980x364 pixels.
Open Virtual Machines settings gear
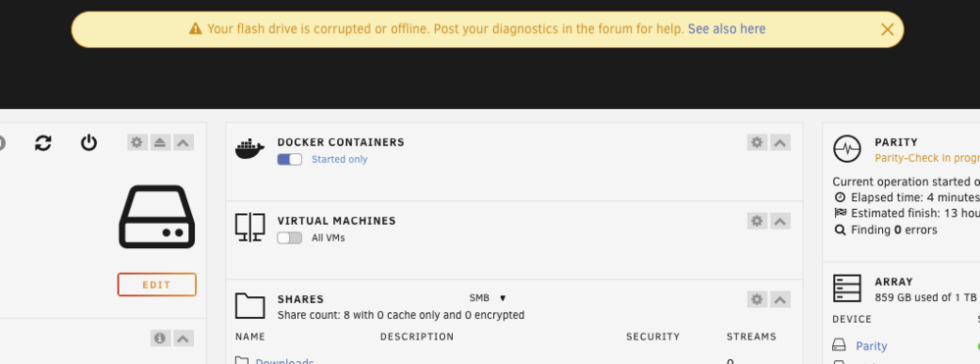[x=757, y=221]
